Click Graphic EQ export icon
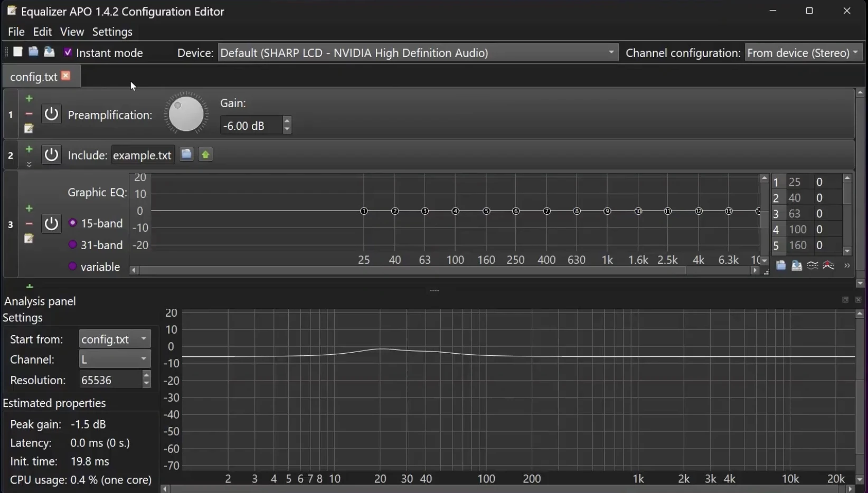868x493 pixels. pos(797,266)
